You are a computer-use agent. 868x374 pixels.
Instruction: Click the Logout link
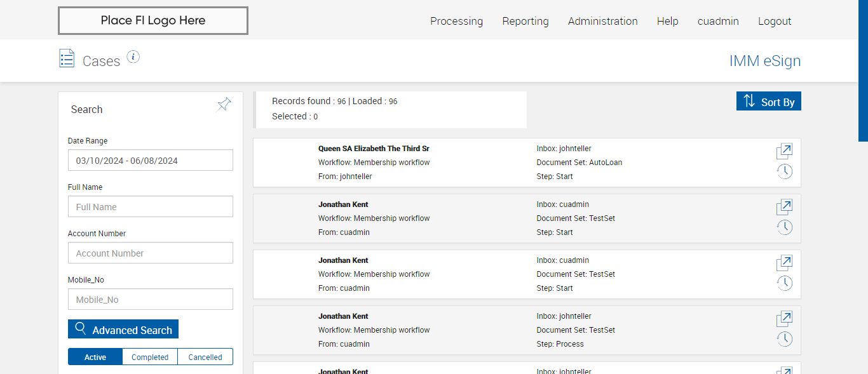click(x=775, y=21)
